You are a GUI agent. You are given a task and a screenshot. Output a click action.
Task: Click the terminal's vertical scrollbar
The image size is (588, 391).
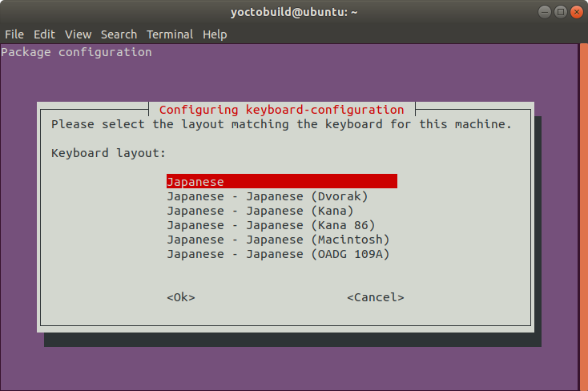click(x=583, y=217)
